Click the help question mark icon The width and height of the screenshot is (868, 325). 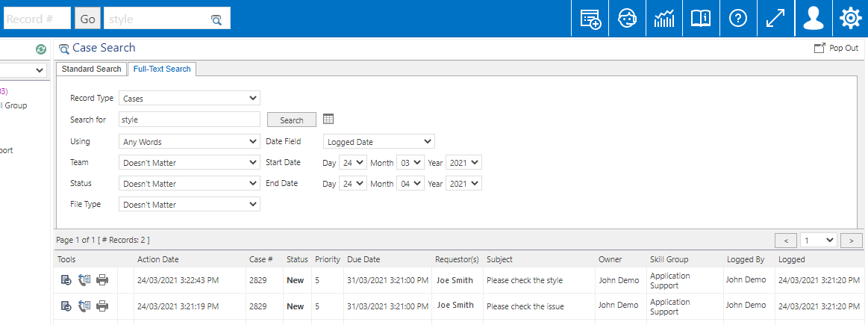coord(738,18)
